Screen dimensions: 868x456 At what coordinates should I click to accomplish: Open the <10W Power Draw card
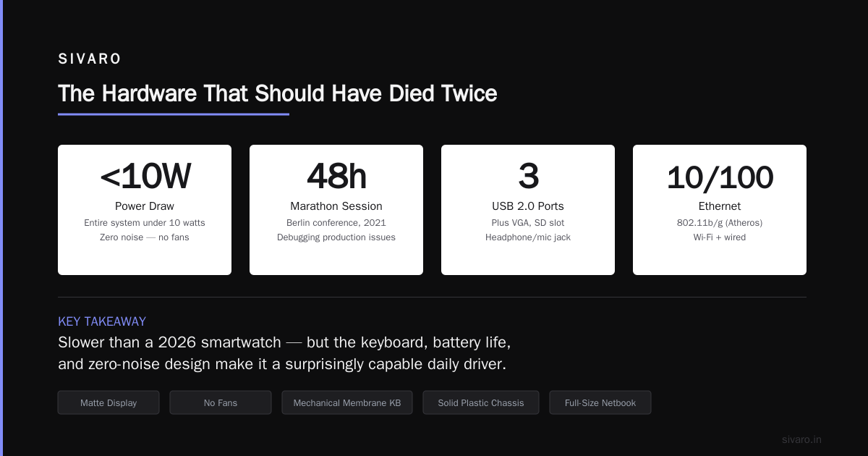[145, 210]
